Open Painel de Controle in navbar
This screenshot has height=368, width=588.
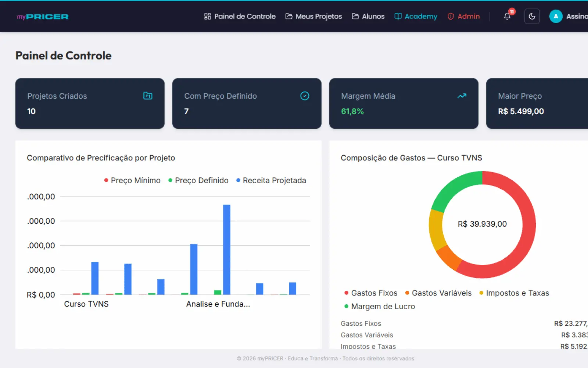(x=240, y=16)
